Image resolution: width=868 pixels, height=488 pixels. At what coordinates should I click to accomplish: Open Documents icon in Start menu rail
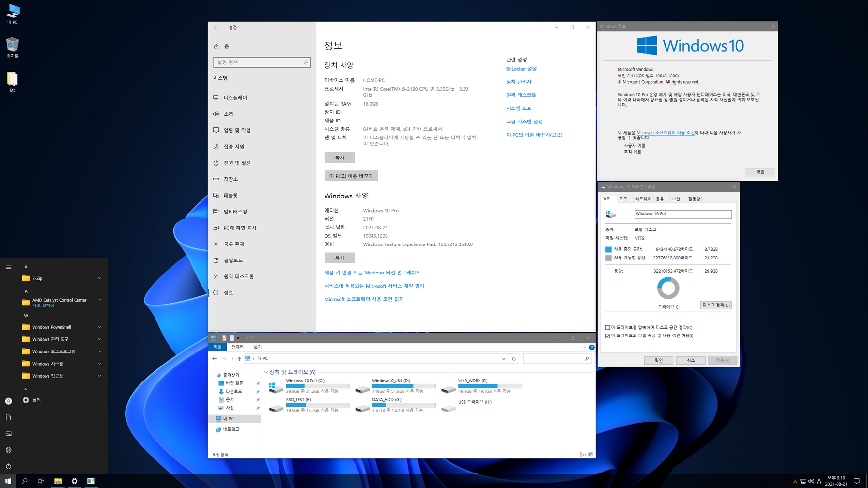(8, 417)
